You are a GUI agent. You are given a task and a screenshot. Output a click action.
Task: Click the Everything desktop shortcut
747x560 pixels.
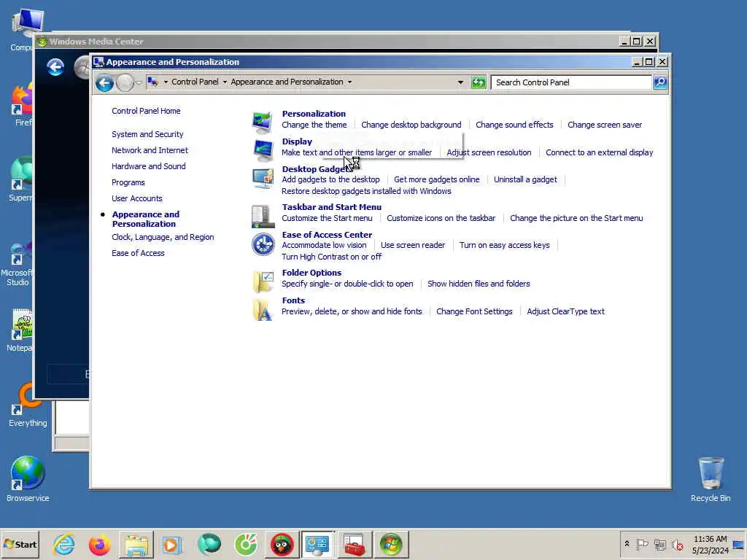(x=28, y=405)
